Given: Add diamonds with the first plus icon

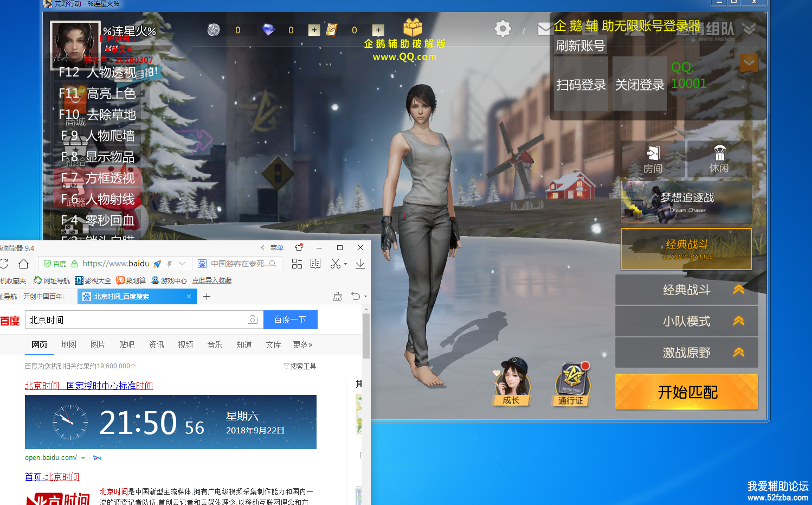Looking at the screenshot, I should tap(314, 30).
